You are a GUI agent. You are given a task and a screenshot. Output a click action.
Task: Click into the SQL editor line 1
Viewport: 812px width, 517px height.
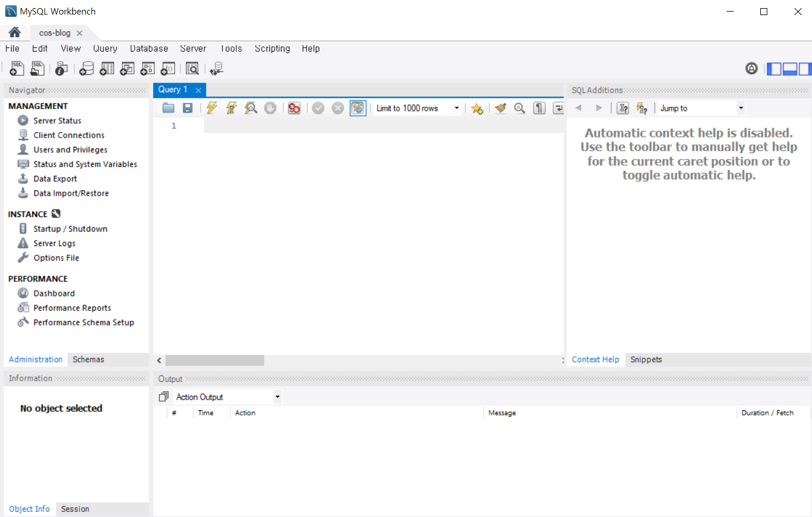click(384, 126)
